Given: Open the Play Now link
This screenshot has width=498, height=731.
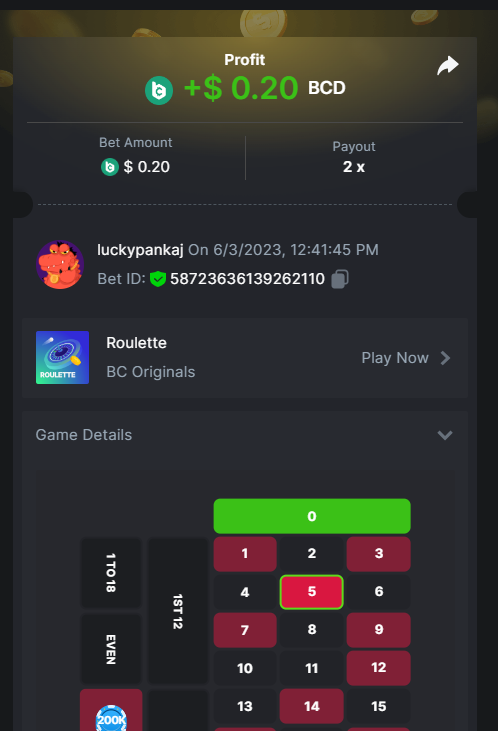Looking at the screenshot, I should tap(395, 358).
